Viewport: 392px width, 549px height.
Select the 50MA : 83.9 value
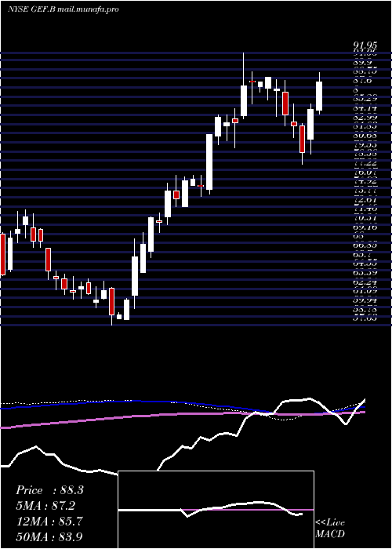(49, 536)
